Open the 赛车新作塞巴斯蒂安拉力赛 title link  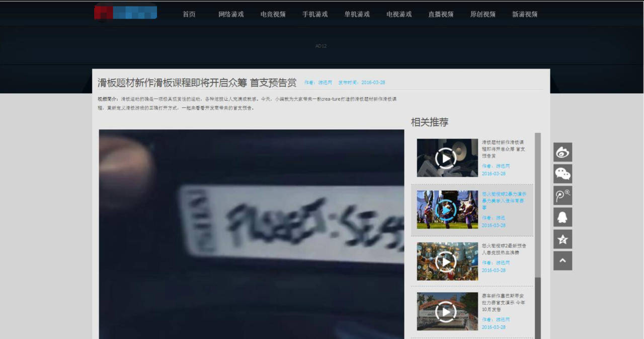(x=504, y=303)
